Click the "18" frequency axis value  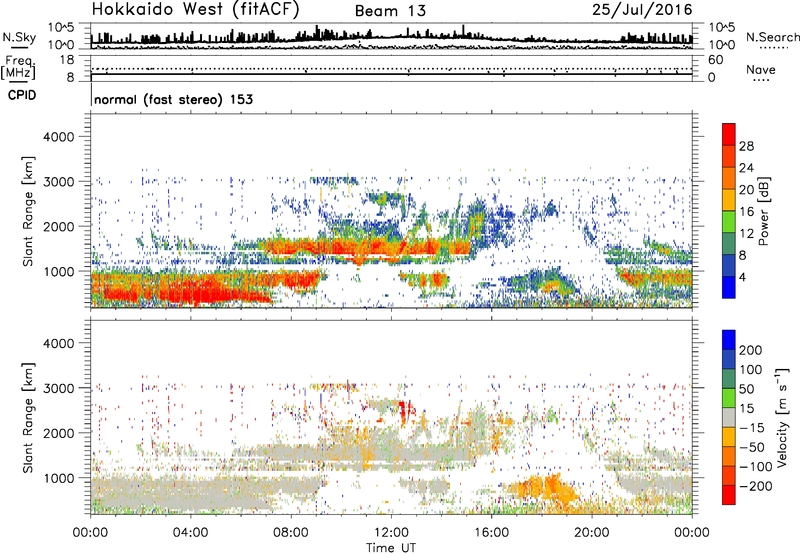point(67,60)
